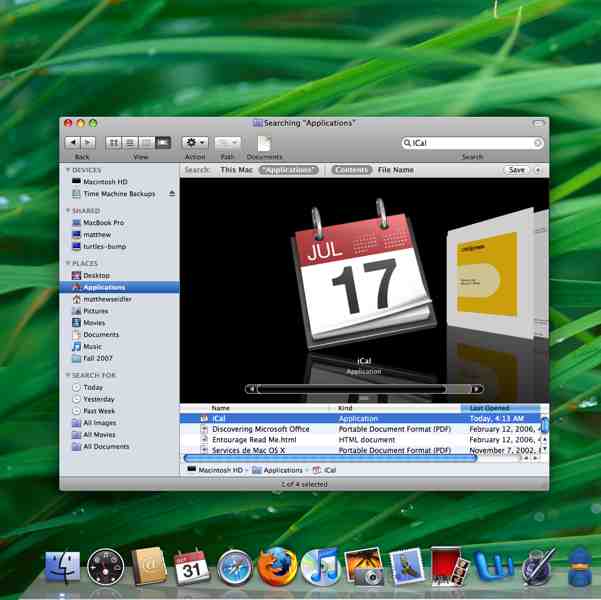Image resolution: width=601 pixels, height=600 pixels.
Task: Collapse the SHARED section
Action: click(x=68, y=211)
